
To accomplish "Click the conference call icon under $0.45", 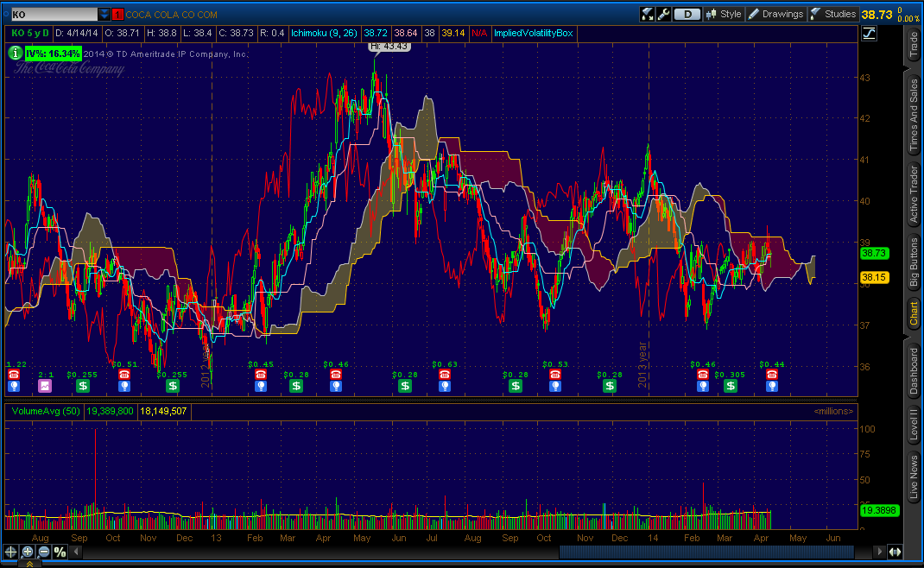I will point(261,375).
